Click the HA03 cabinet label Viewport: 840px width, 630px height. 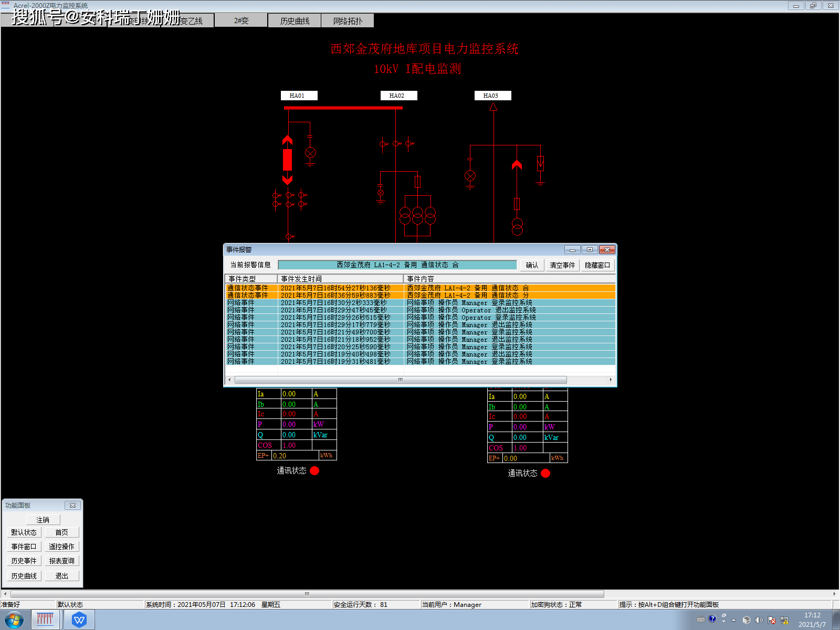pos(490,96)
